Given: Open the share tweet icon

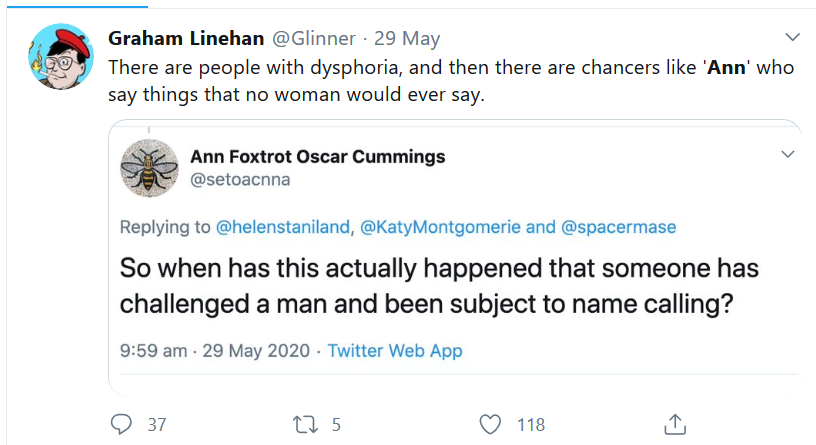Looking at the screenshot, I should (675, 424).
